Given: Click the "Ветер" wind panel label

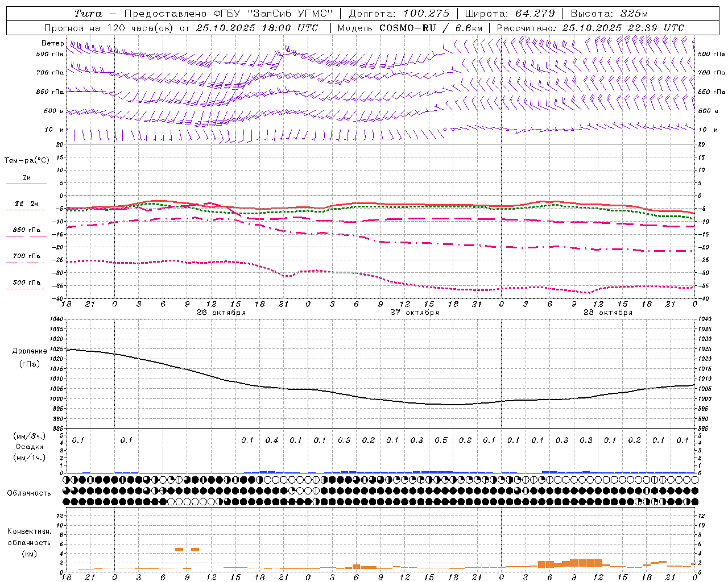Looking at the screenshot, I should coord(53,43).
